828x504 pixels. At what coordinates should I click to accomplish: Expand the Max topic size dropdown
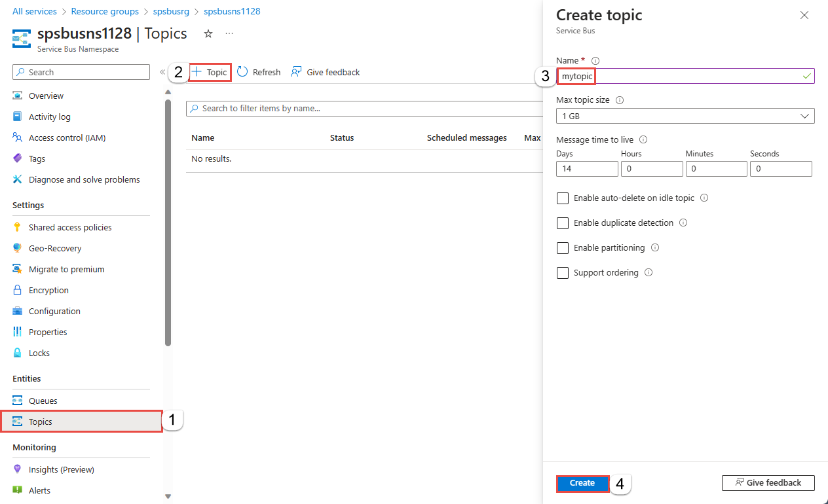click(685, 116)
